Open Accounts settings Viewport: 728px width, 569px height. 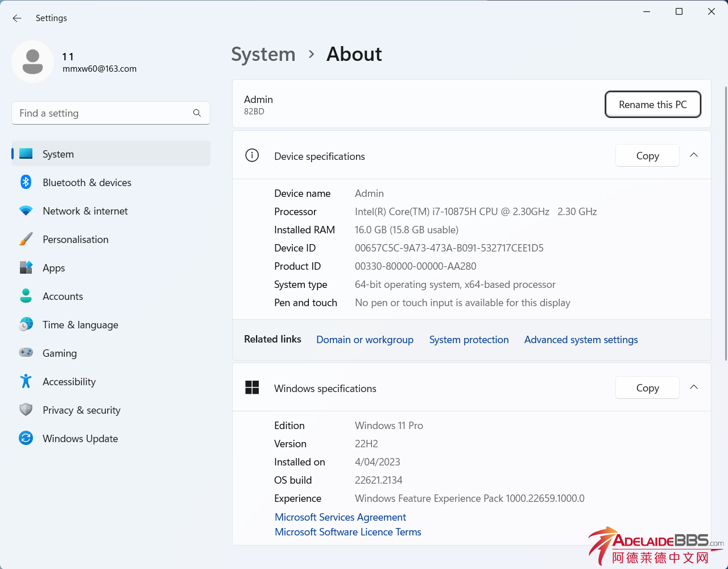pyautogui.click(x=63, y=296)
